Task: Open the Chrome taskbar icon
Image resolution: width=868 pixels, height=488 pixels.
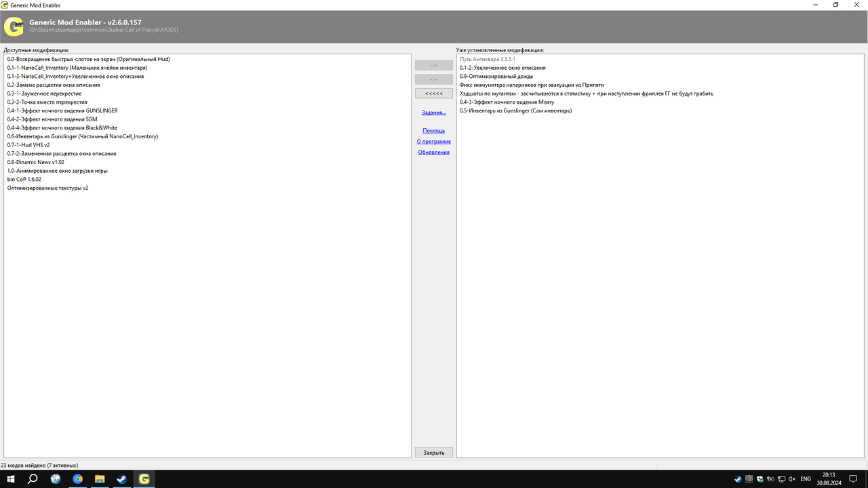Action: tap(78, 479)
